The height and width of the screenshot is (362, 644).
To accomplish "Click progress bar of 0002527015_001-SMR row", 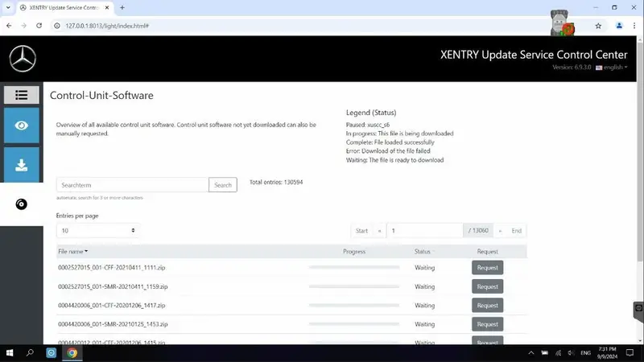I will (354, 286).
